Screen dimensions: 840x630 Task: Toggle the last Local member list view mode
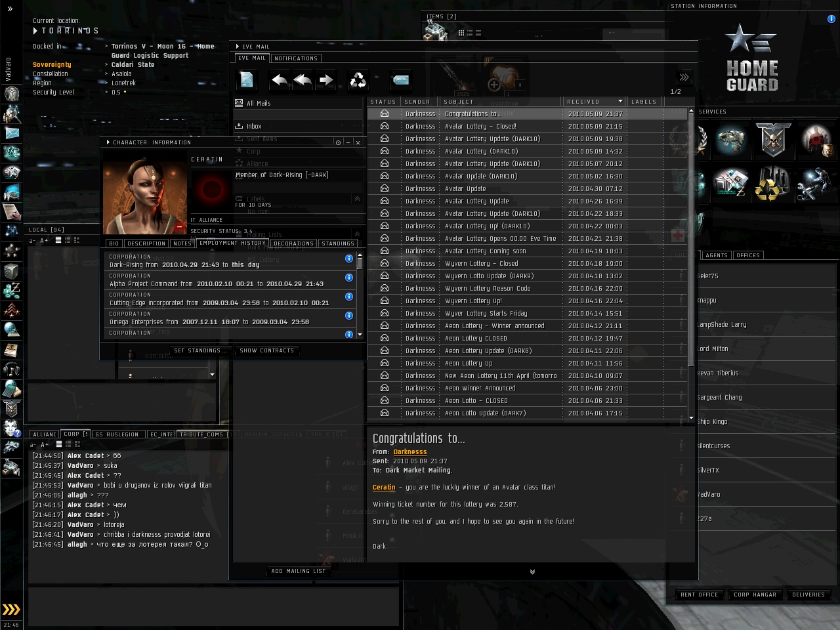click(x=77, y=240)
